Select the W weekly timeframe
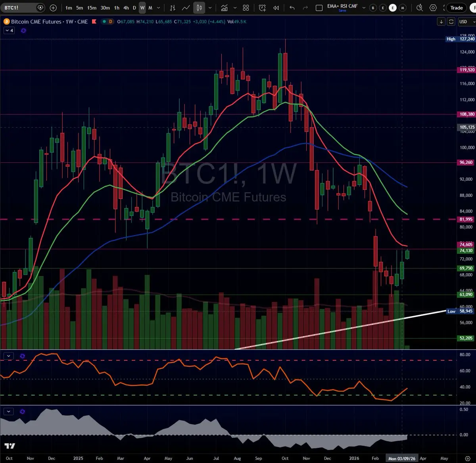The width and height of the screenshot is (476, 463). point(142,8)
